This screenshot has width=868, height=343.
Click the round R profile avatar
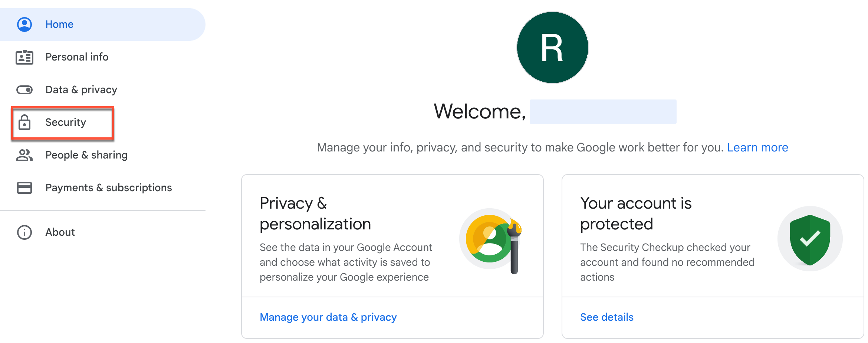[x=553, y=48]
